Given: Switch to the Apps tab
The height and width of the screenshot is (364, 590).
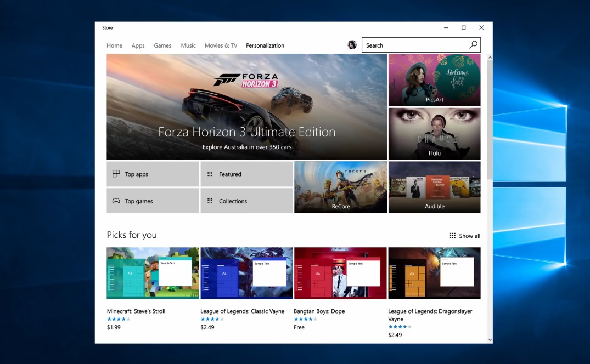Looking at the screenshot, I should coord(138,46).
